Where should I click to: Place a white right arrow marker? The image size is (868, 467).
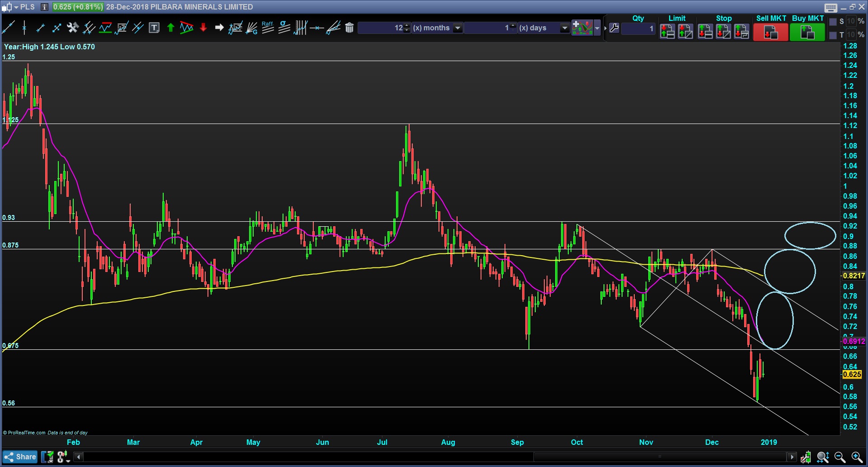click(219, 28)
